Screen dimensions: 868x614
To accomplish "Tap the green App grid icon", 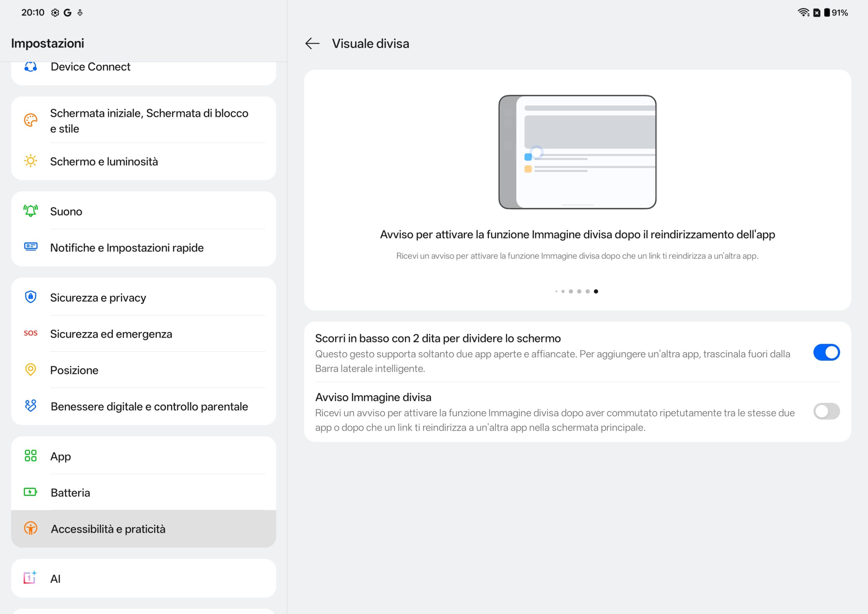I will 31,456.
